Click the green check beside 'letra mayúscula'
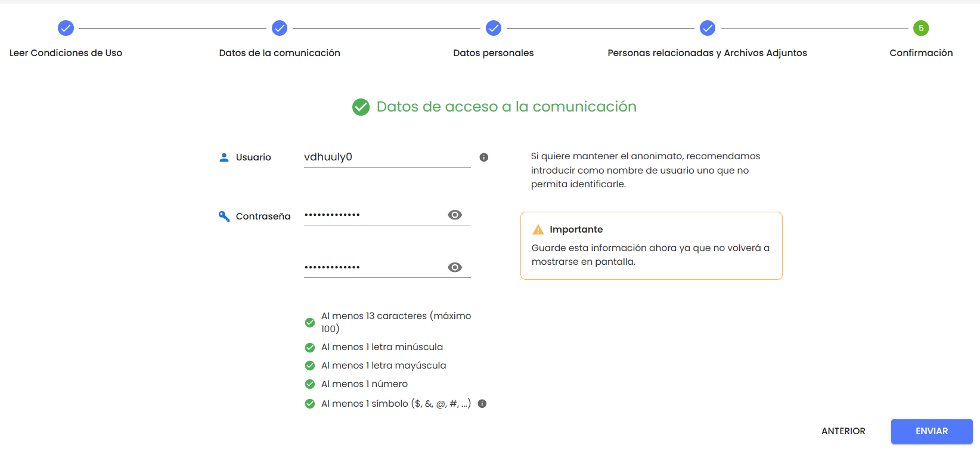This screenshot has width=980, height=461. tap(310, 366)
